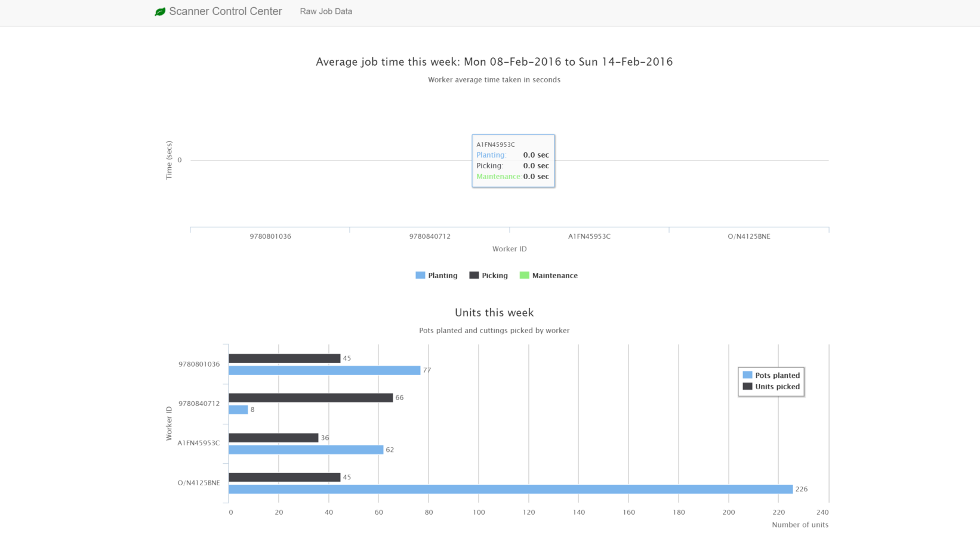Toggle Pots planted in the units legend
Viewport: 980px width, 554px height.
point(777,376)
